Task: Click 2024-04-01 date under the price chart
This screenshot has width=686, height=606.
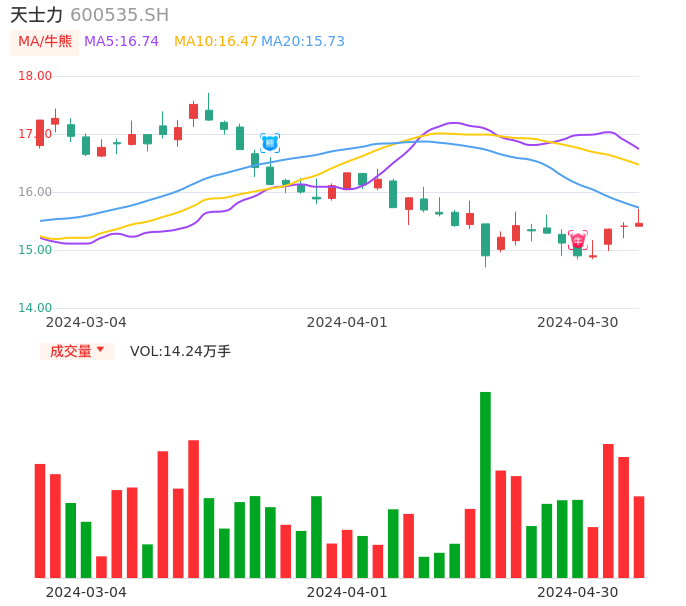Action: click(347, 322)
